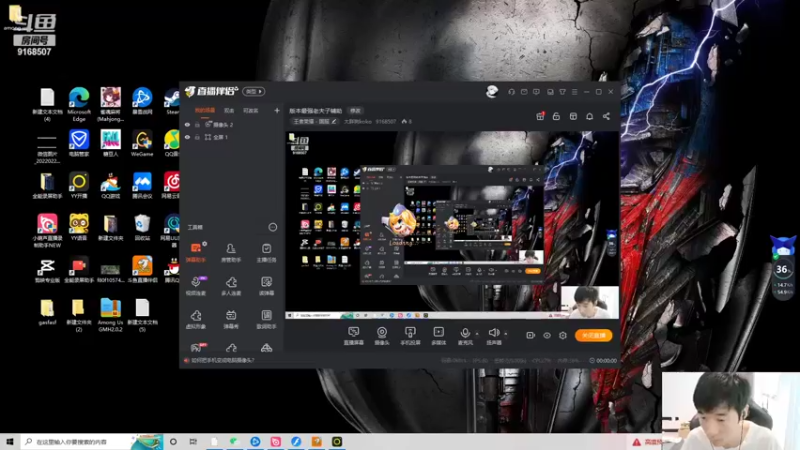Open the hamburger menu in title bar
The height and width of the screenshot is (450, 800).
tap(574, 92)
